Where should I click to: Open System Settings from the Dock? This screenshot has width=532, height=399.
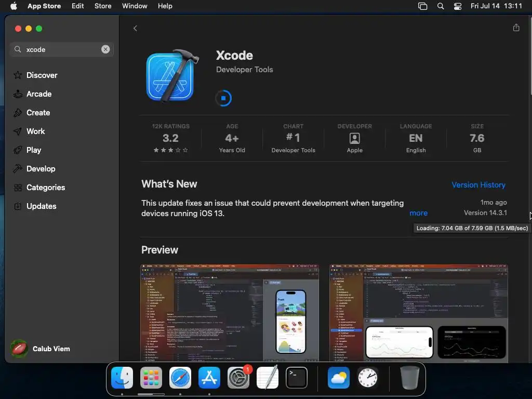pos(238,378)
